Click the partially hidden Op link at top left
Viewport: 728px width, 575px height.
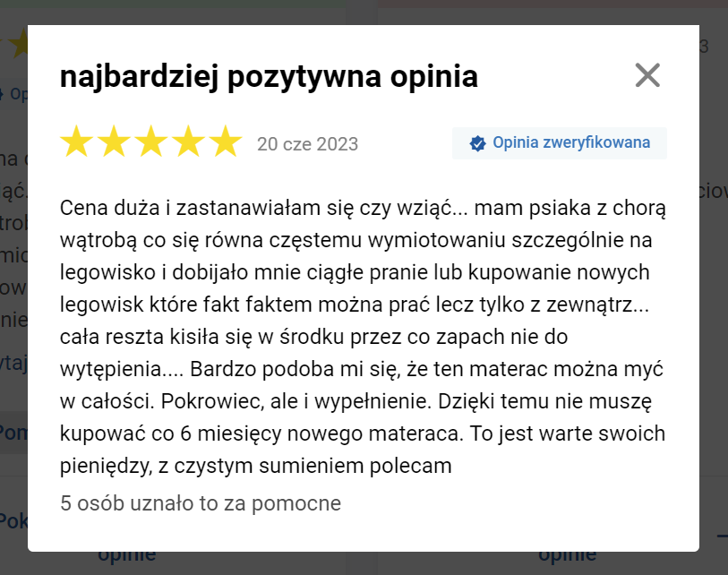click(14, 94)
